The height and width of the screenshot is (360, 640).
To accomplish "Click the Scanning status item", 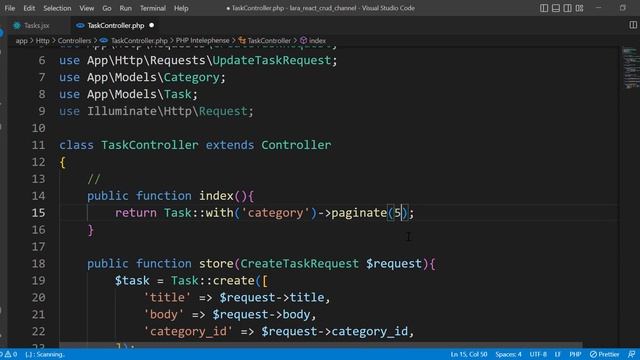I will point(45,354).
